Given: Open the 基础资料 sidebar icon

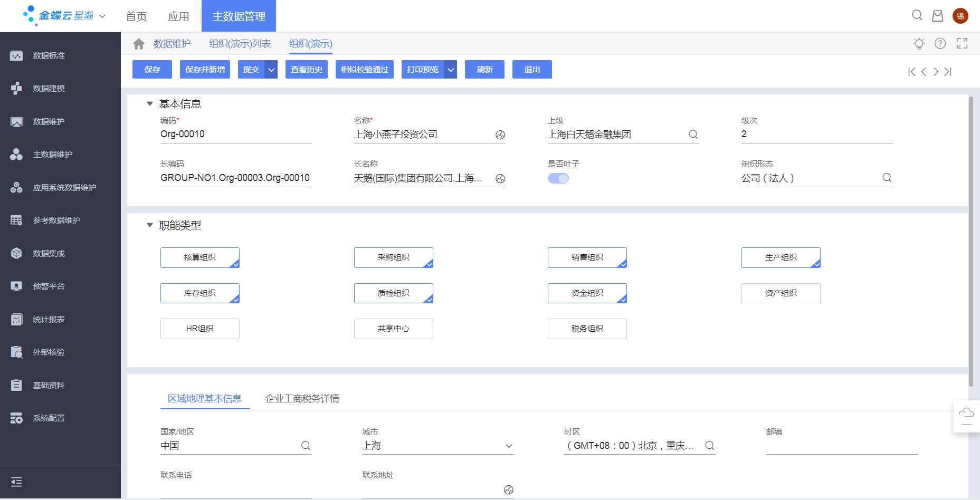Looking at the screenshot, I should (16, 386).
